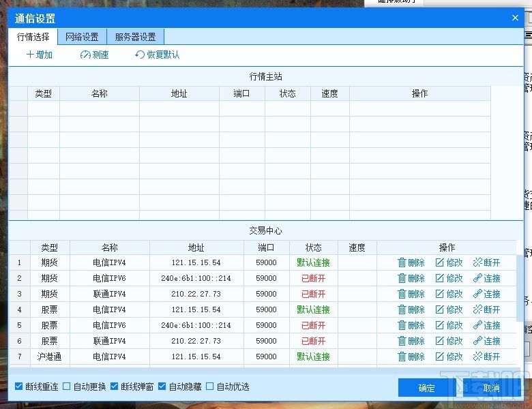
Task: Enable the 自动优选 checkbox
Action: pyautogui.click(x=209, y=387)
